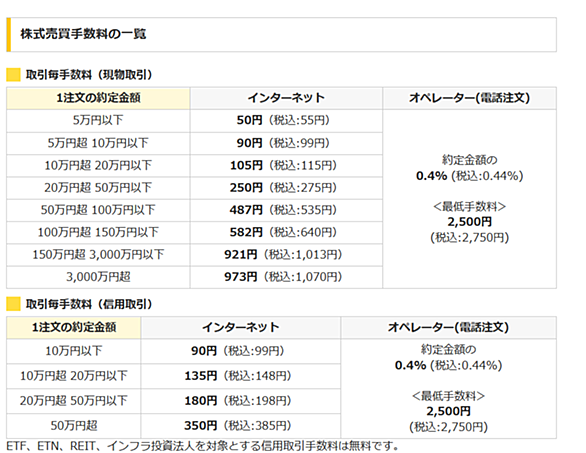Select the 3,000万円超 cell
The height and width of the screenshot is (453, 586).
point(98,277)
